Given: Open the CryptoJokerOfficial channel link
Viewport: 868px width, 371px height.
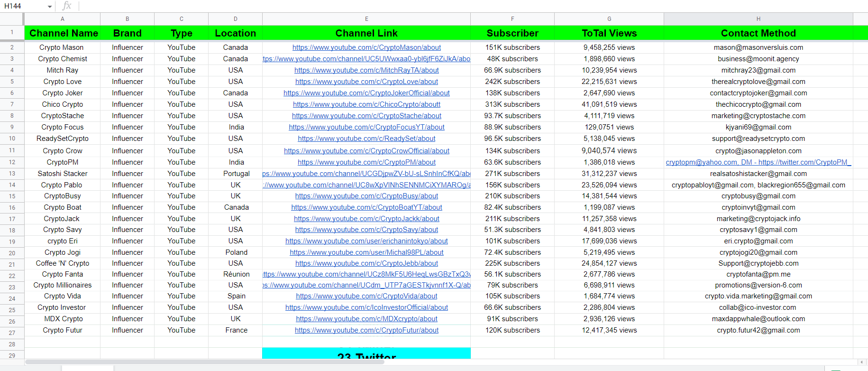Looking at the screenshot, I should point(366,93).
